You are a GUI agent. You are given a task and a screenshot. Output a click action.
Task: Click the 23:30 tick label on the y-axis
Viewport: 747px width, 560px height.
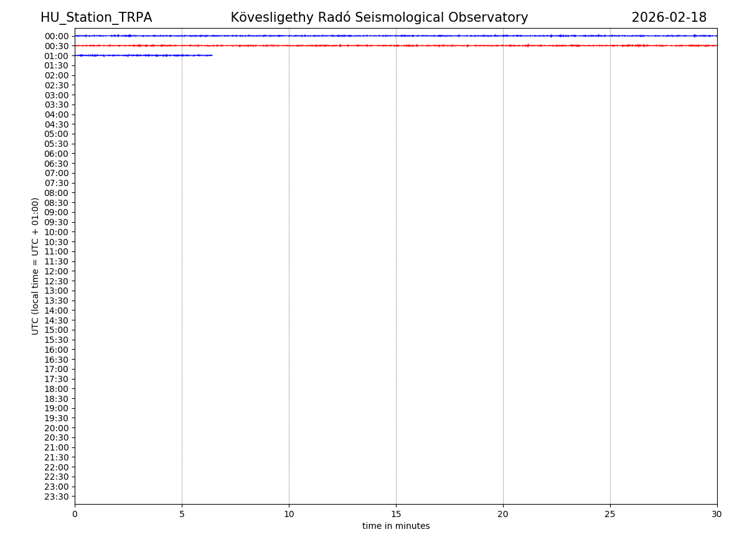click(x=56, y=497)
